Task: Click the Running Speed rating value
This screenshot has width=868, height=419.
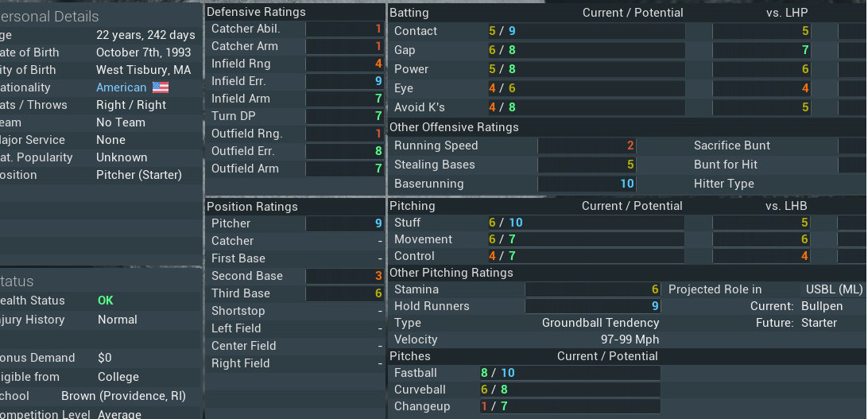Action: 587,145
